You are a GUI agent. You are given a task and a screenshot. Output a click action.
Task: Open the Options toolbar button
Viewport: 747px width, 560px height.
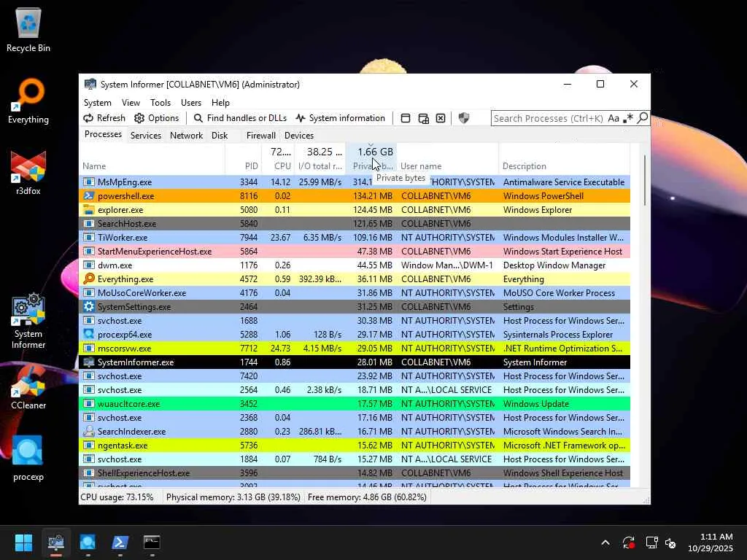(156, 118)
